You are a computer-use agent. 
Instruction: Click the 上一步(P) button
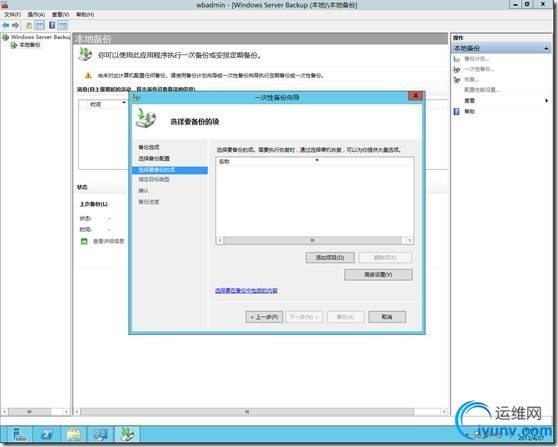(264, 317)
